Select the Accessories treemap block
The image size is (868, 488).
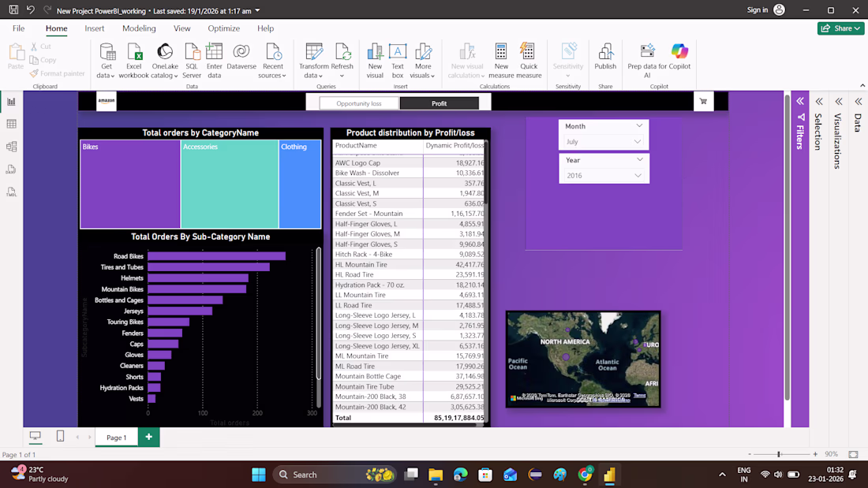tap(230, 184)
